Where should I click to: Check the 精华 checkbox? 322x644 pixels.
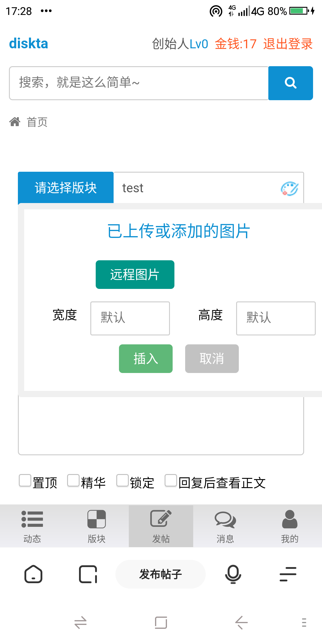[73, 481]
